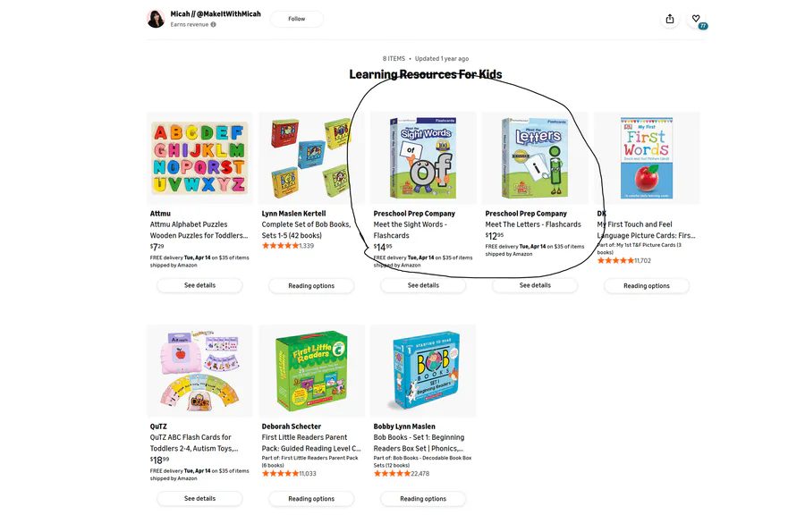
Task: Open Bob Books Set 1 image
Action: pyautogui.click(x=423, y=371)
